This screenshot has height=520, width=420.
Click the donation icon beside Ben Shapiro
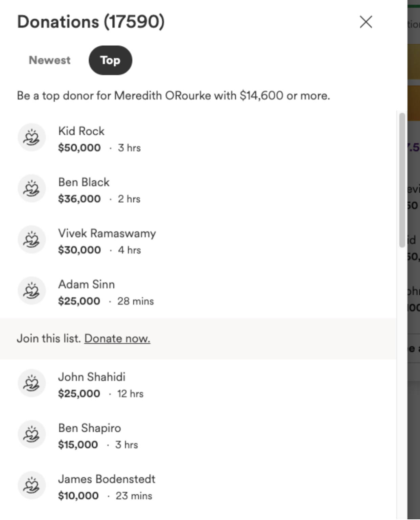tap(32, 434)
